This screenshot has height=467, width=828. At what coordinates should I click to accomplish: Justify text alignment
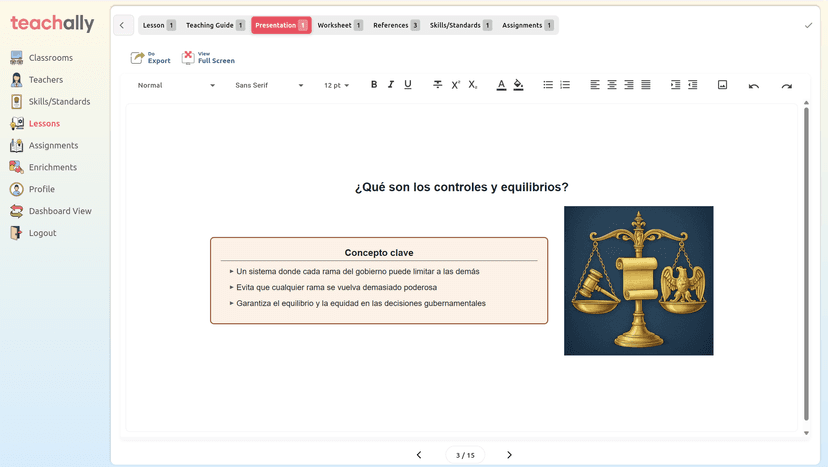pos(646,85)
